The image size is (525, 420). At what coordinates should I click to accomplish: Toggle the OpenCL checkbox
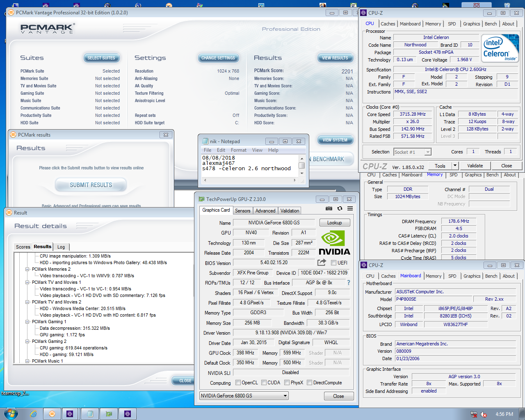238,383
